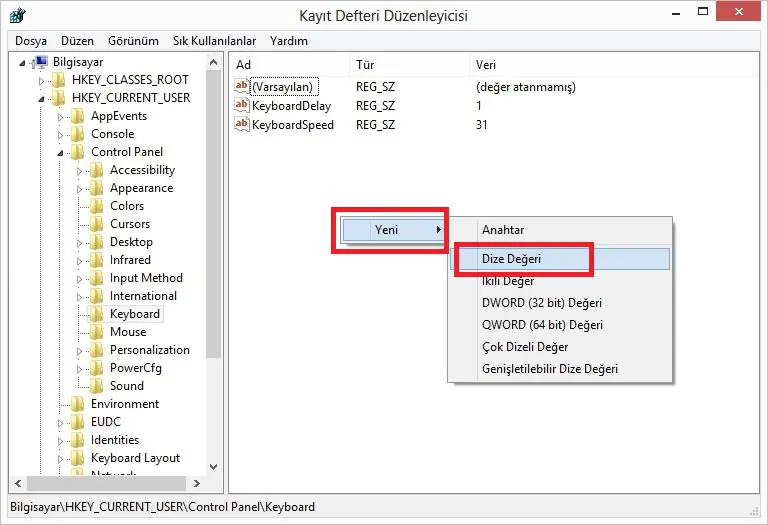Open the Yeni submenu entry
This screenshot has height=525, width=768.
tap(393, 230)
